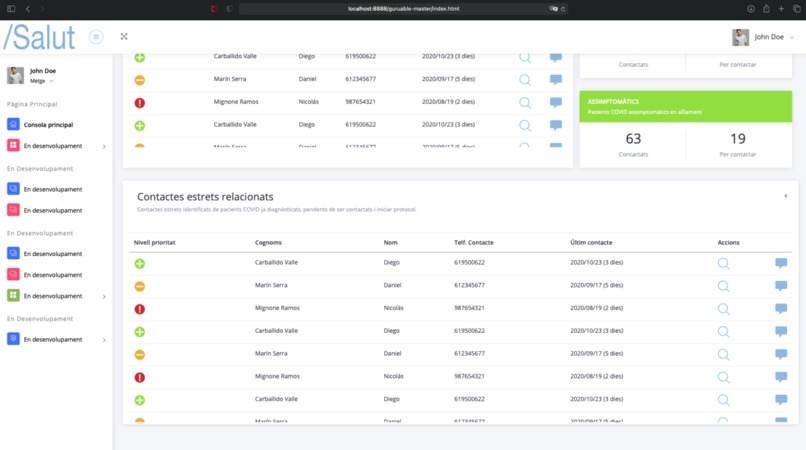Click chat icon of first Marín Serra, lower table
This screenshot has width=806, height=450.
[781, 286]
